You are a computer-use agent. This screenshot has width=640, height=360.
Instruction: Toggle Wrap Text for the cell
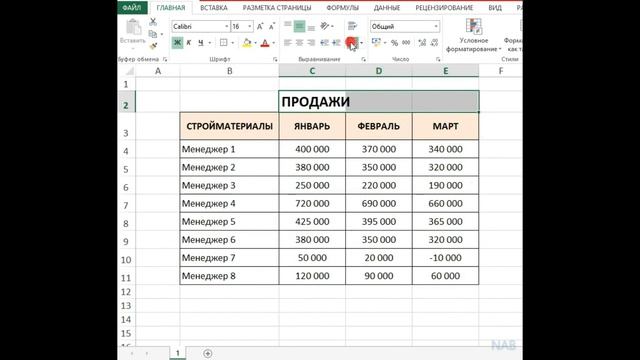(352, 27)
